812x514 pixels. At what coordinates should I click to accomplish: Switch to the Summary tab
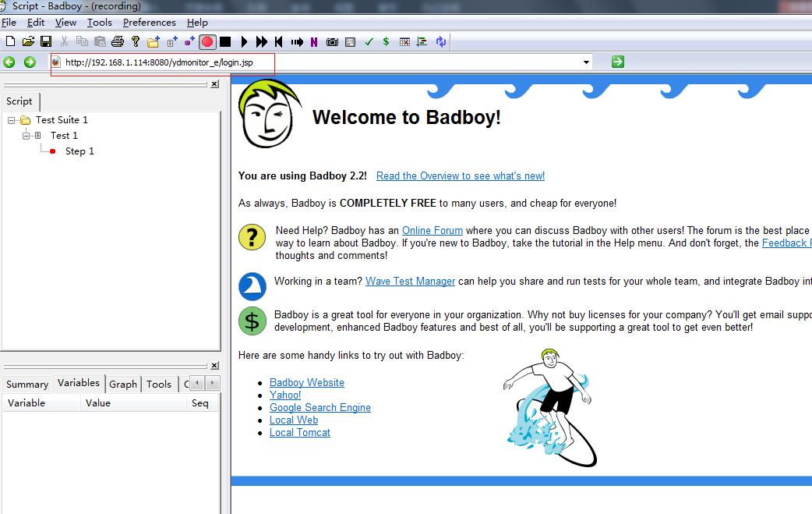pos(27,384)
